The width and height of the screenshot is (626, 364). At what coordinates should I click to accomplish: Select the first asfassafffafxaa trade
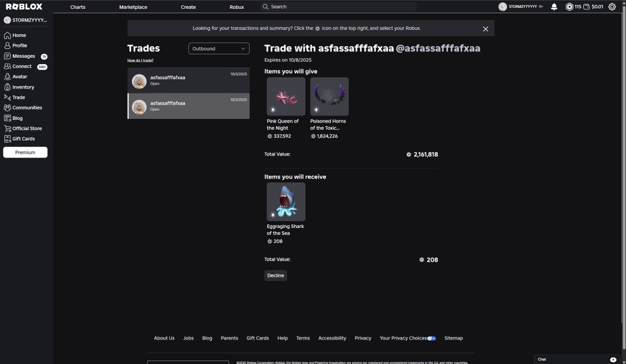188,80
